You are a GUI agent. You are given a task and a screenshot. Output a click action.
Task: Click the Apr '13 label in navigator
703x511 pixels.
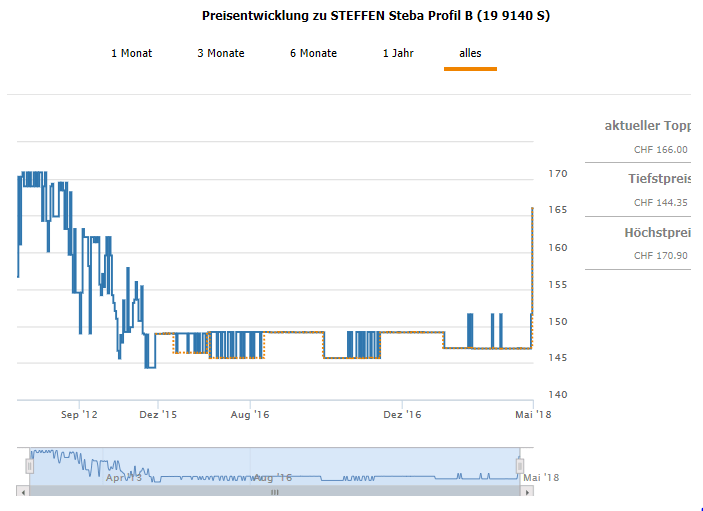point(124,478)
